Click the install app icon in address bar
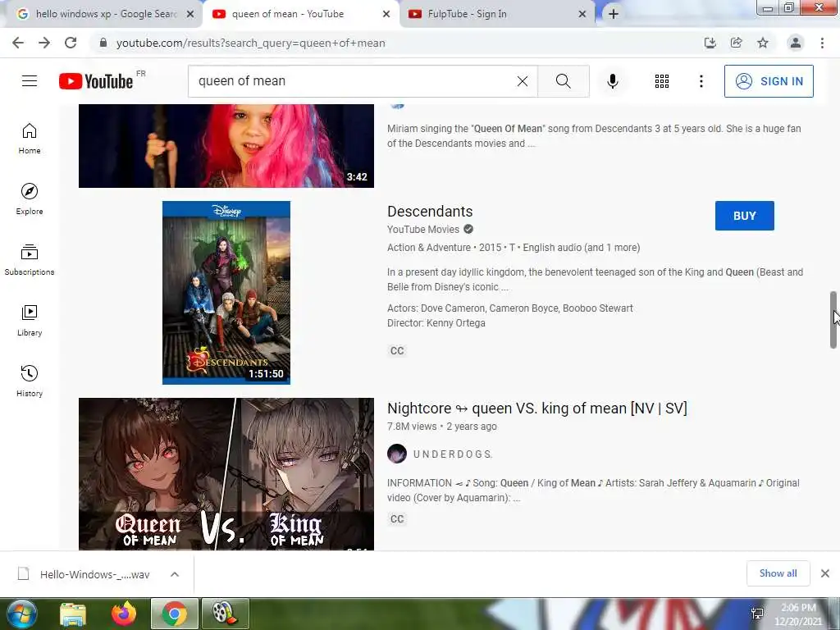The image size is (840, 630). coord(710,43)
